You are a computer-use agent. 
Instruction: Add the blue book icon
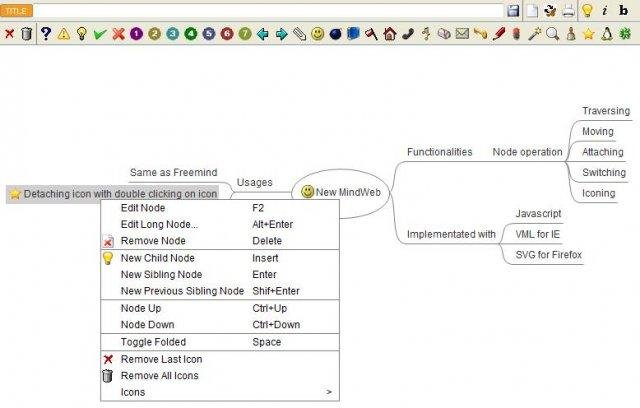(x=353, y=33)
